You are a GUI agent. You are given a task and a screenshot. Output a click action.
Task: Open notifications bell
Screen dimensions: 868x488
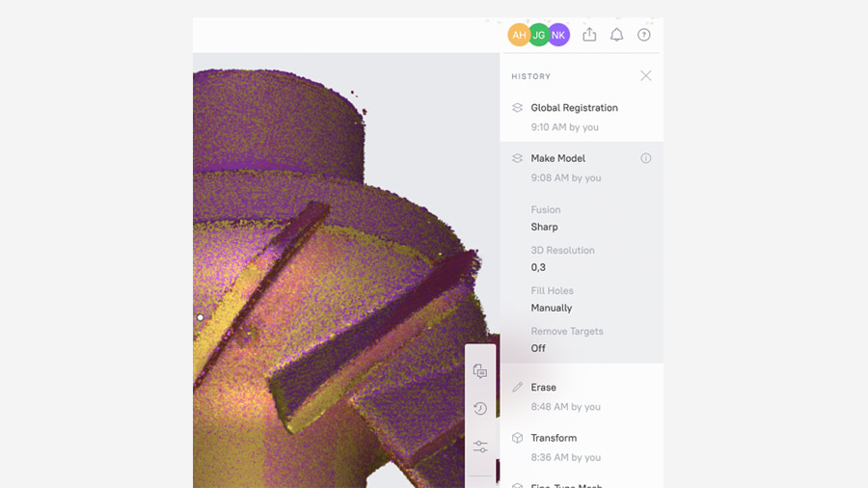click(x=616, y=35)
